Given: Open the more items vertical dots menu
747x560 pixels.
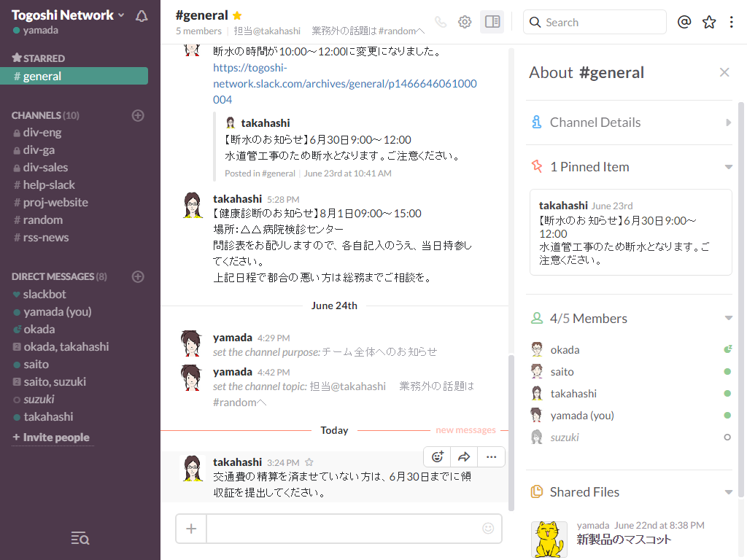Looking at the screenshot, I should pyautogui.click(x=731, y=22).
